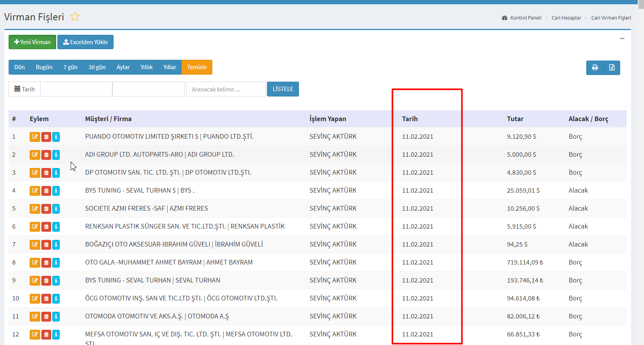Viewport: 644px width, 345px height.
Task: Click the Yeni Virman button
Action: 32,42
